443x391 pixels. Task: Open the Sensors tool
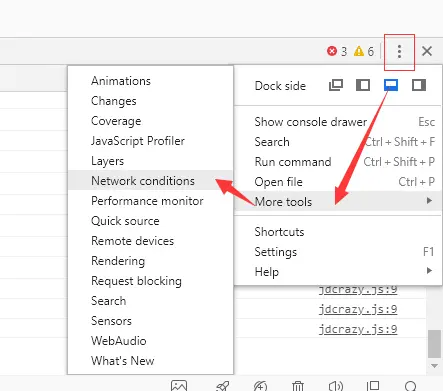pos(150,321)
